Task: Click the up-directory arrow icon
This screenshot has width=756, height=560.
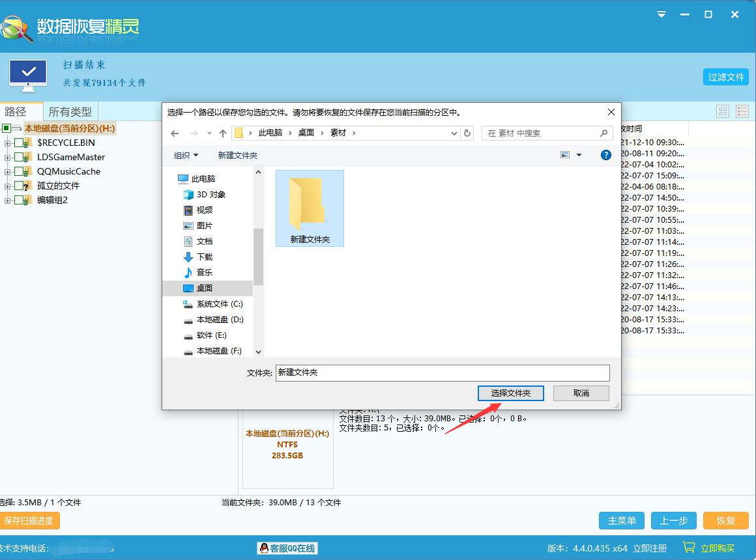Action: point(223,133)
